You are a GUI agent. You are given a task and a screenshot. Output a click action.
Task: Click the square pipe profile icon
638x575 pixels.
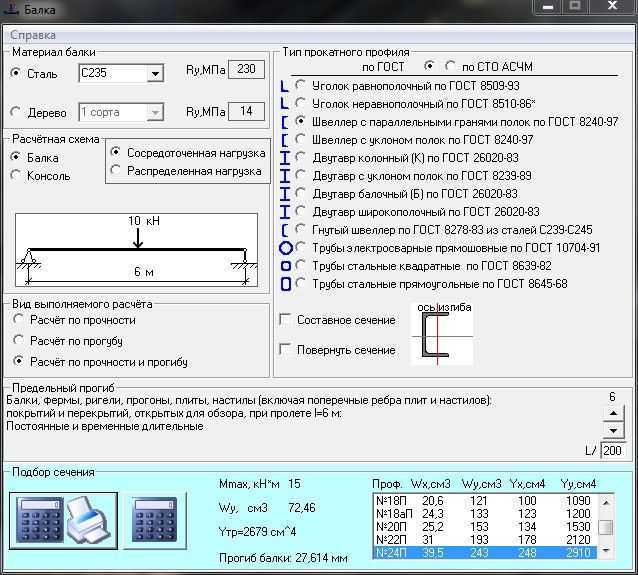click(x=286, y=266)
